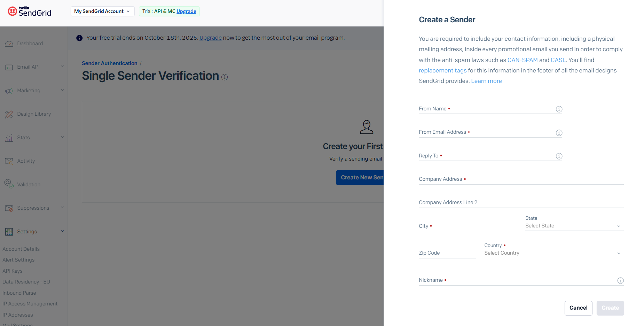Click the info icon beside Single Sender Verification
644x326 pixels.
pyautogui.click(x=225, y=77)
